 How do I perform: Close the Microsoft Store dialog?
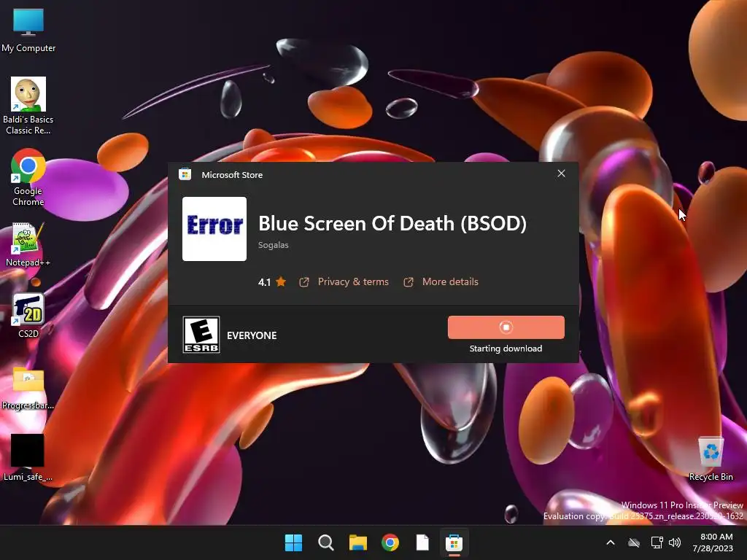[x=561, y=174]
